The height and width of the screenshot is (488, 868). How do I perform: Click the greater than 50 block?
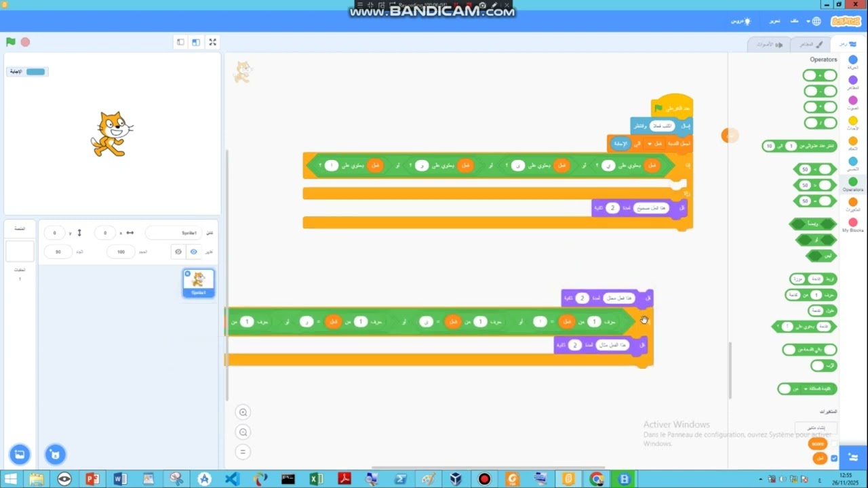(814, 169)
